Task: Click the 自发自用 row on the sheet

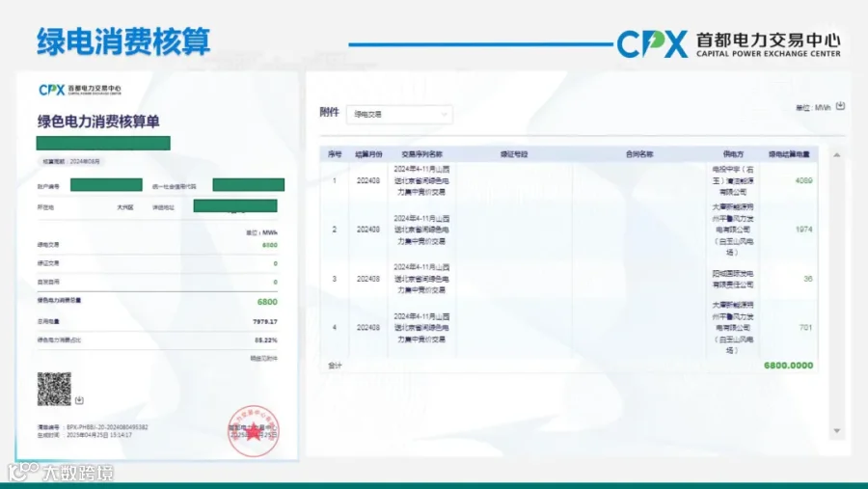Action: [x=157, y=282]
